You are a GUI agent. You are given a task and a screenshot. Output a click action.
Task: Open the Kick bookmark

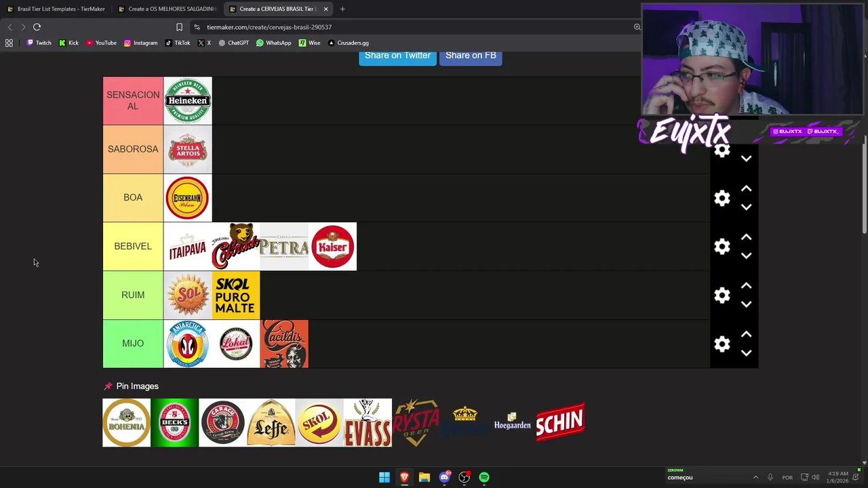pyautogui.click(x=68, y=43)
